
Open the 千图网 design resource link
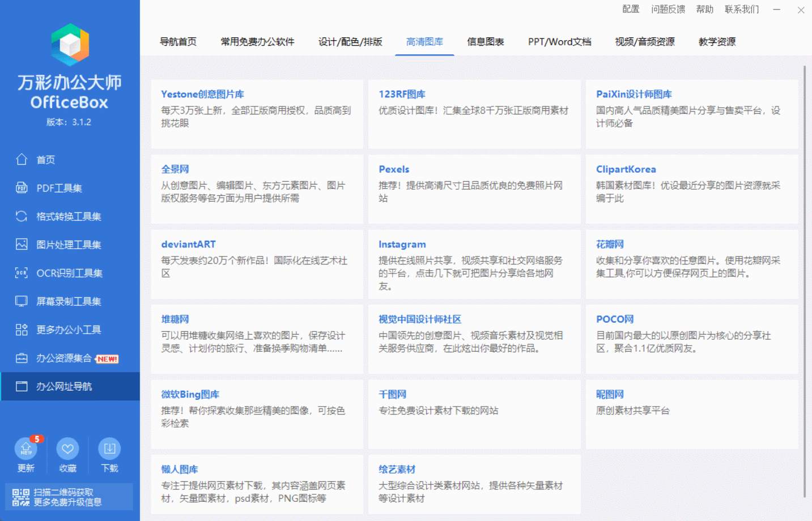393,394
